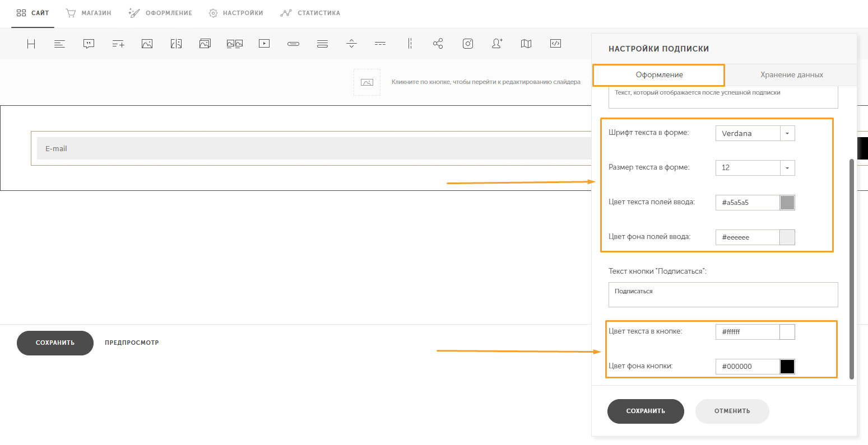The height and width of the screenshot is (445, 868).
Task: Click the #000000 button background color field
Action: point(748,367)
